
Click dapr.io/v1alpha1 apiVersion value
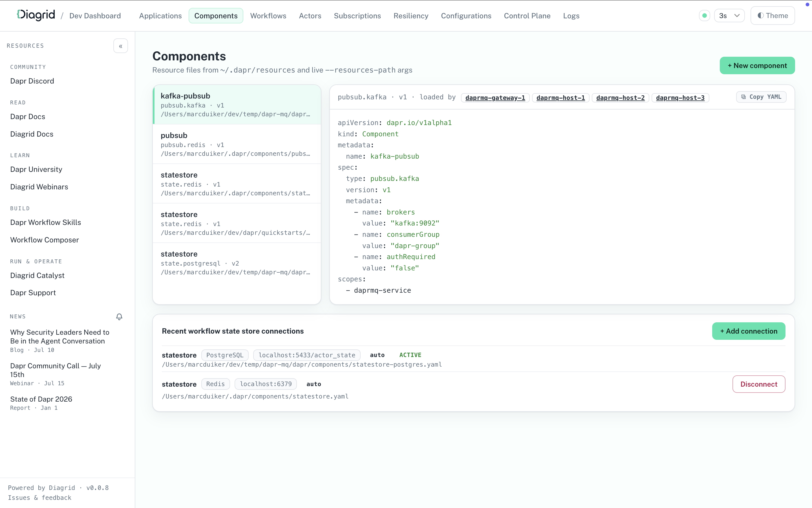click(419, 123)
